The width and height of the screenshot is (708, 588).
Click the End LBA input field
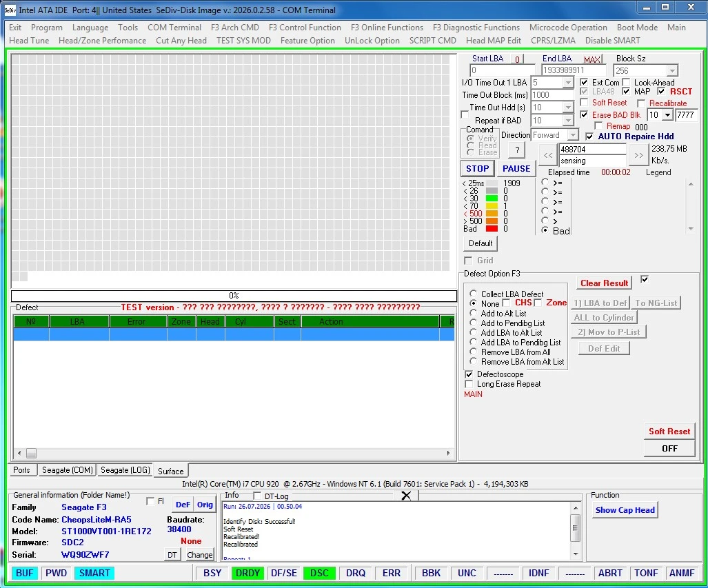[574, 70]
